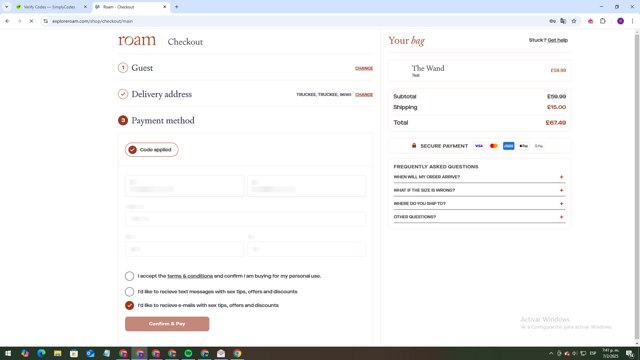Click the Mastercard payment icon

493,146
